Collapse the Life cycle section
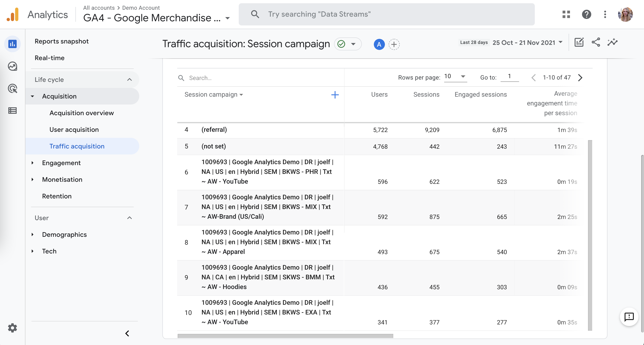The width and height of the screenshot is (644, 345). [130, 80]
